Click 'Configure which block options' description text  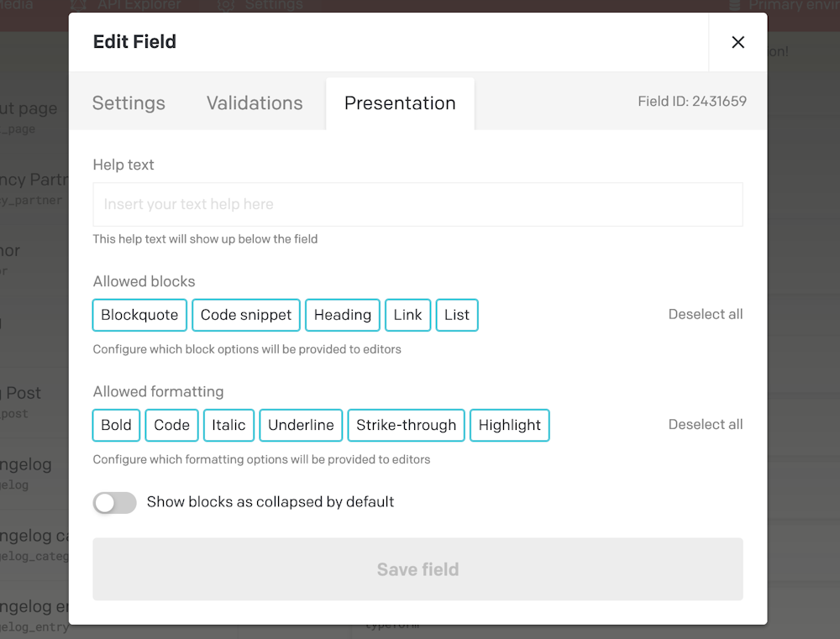point(247,349)
